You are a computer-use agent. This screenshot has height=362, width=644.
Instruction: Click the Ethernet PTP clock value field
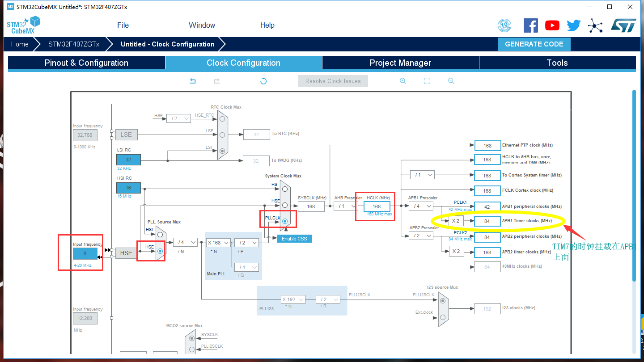pos(487,146)
